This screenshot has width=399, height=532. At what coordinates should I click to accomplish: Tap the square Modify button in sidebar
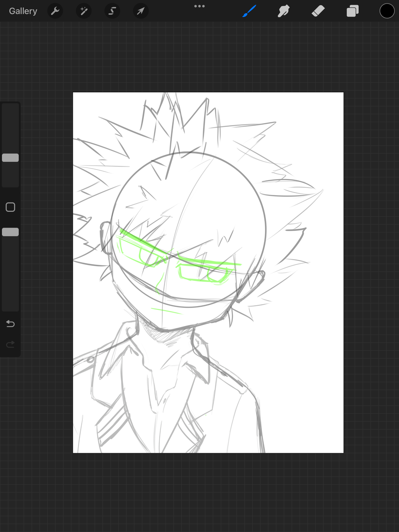[x=10, y=207]
